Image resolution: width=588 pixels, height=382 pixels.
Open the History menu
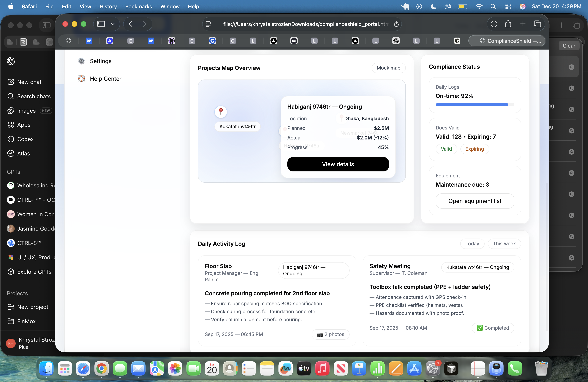point(108,6)
